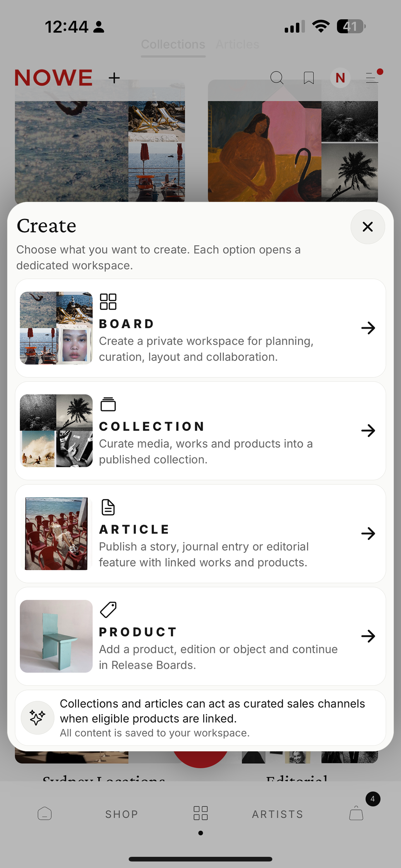Tap the plus icon beside NOWE logo
The height and width of the screenshot is (868, 401).
coord(114,78)
